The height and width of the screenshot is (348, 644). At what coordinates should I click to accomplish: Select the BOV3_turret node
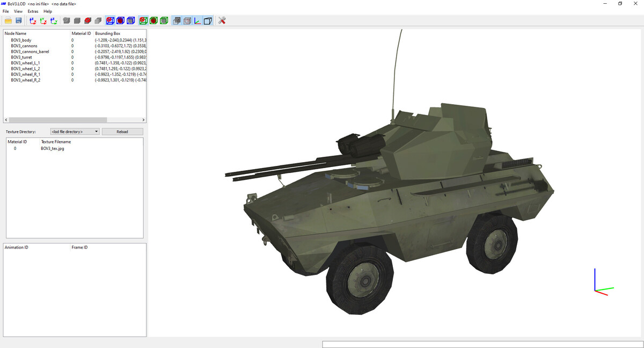click(22, 57)
